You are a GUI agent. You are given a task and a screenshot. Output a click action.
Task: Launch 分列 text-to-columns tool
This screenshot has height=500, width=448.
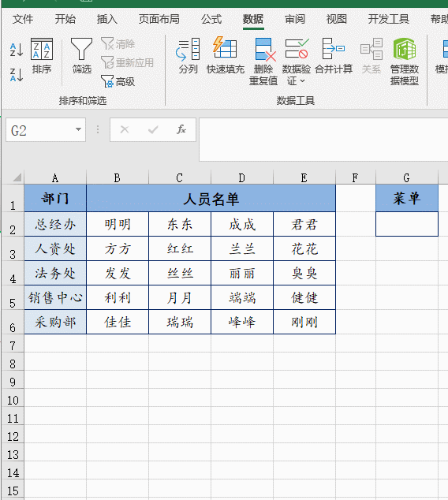point(188,56)
